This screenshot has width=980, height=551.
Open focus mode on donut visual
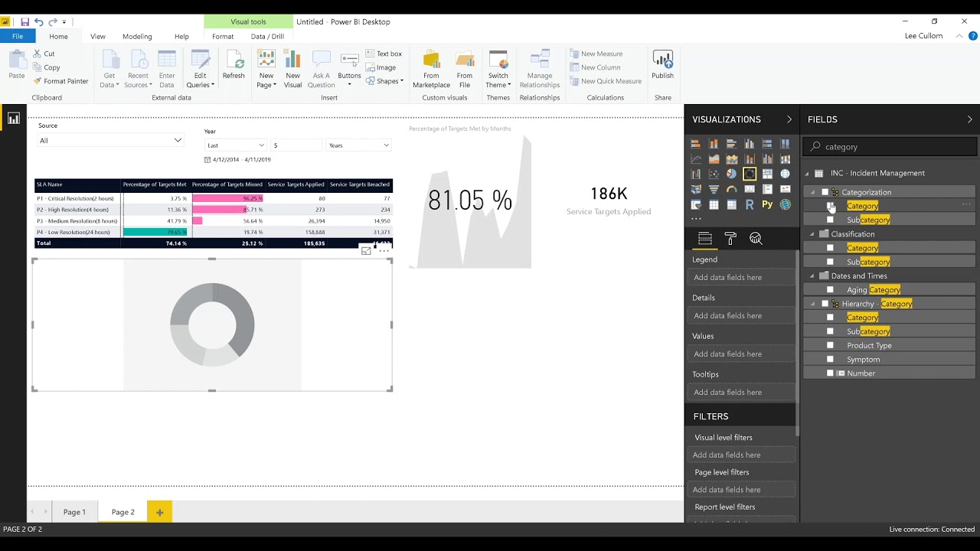click(366, 250)
